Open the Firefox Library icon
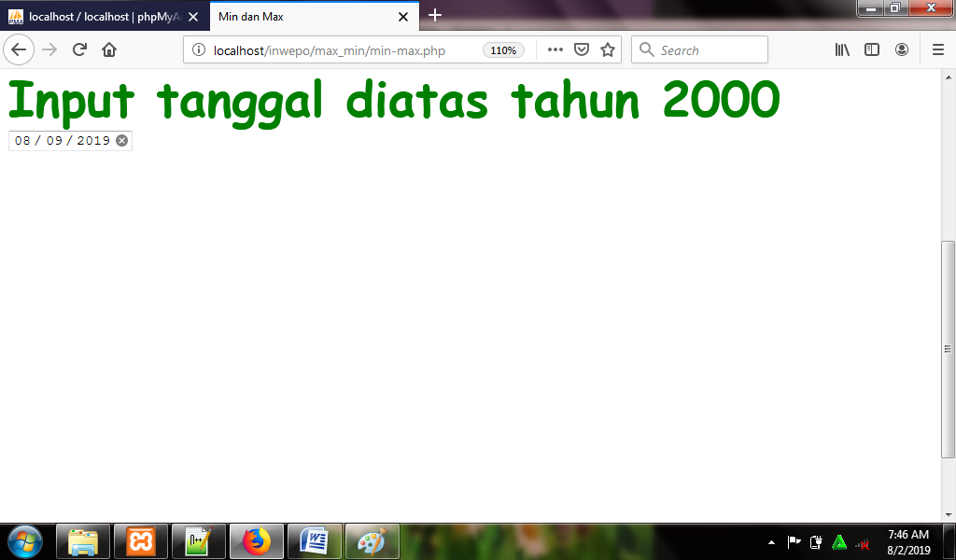 [841, 49]
